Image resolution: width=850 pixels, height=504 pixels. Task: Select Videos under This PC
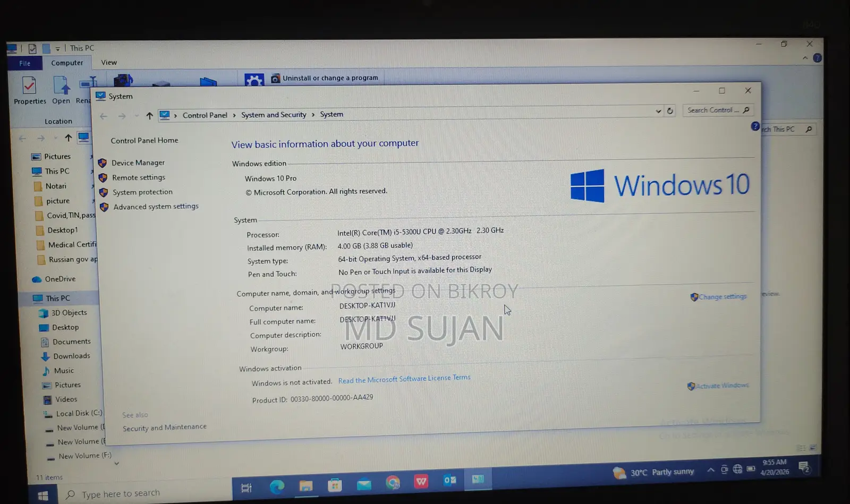tap(60, 399)
